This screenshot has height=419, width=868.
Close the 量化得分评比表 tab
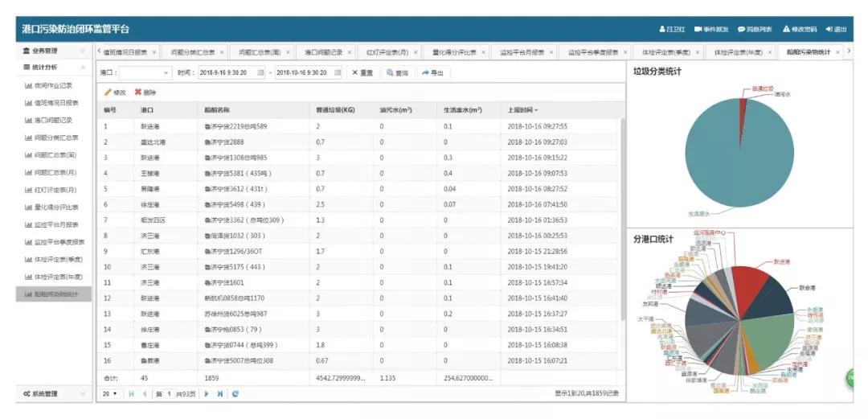[x=483, y=52]
